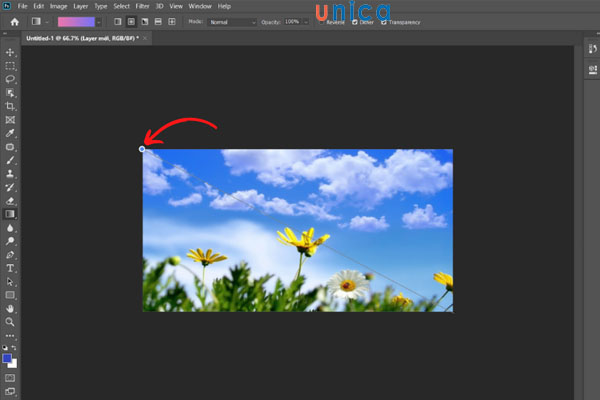Swap foreground and background colors
This screenshot has height=400, width=600.
point(14,348)
